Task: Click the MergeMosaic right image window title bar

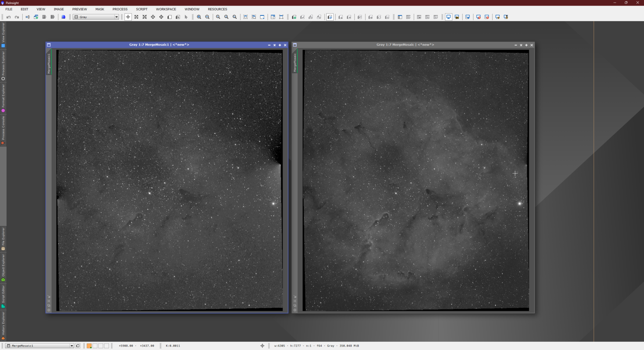Action: [x=405, y=45]
